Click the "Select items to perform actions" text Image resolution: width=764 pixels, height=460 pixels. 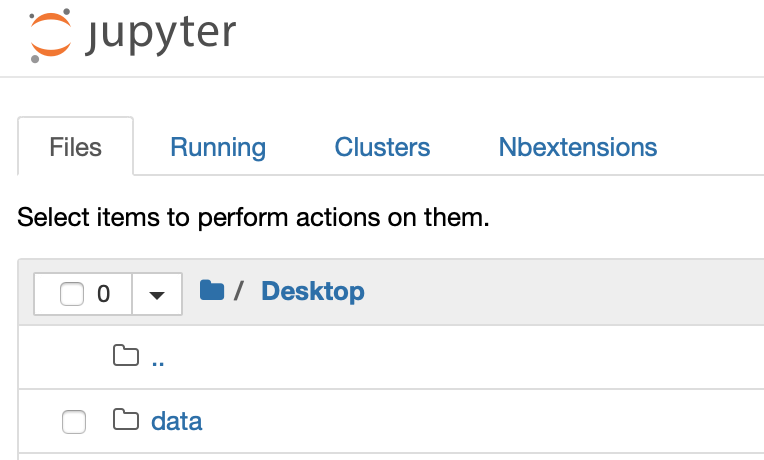[254, 217]
